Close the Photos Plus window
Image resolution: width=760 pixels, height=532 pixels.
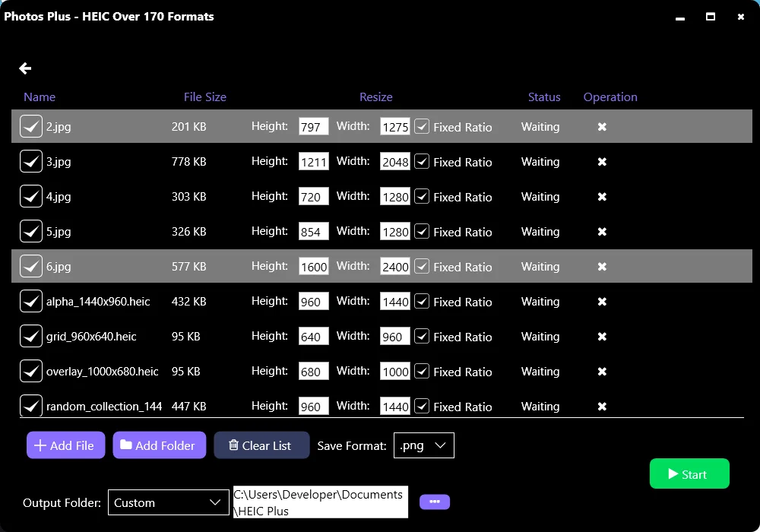click(740, 17)
